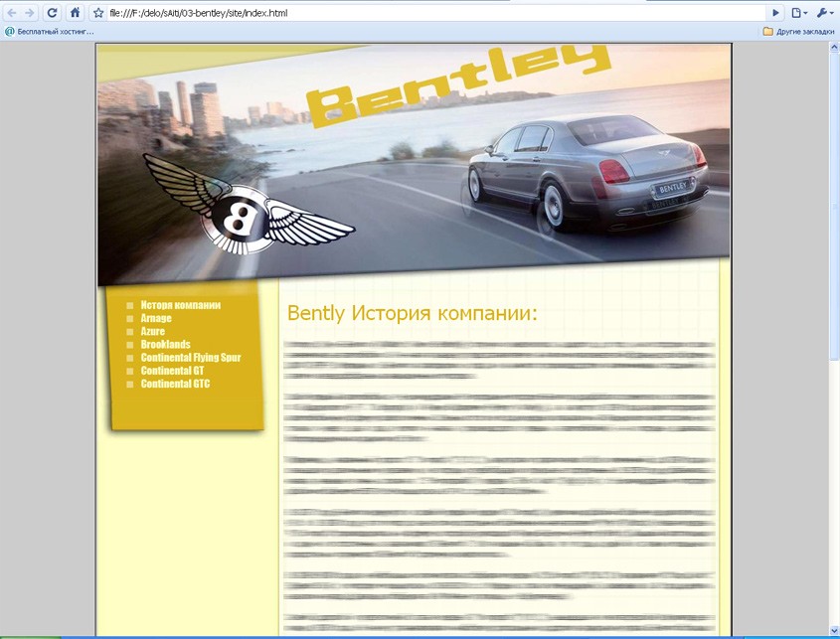The height and width of the screenshot is (639, 840).
Task: Click the browser Back arrow
Action: [x=12, y=13]
